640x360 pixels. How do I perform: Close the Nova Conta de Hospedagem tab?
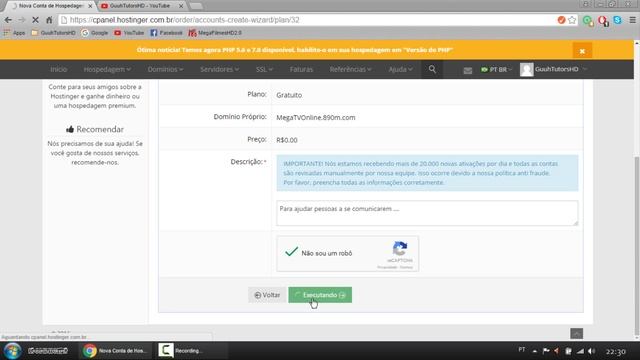[x=90, y=6]
